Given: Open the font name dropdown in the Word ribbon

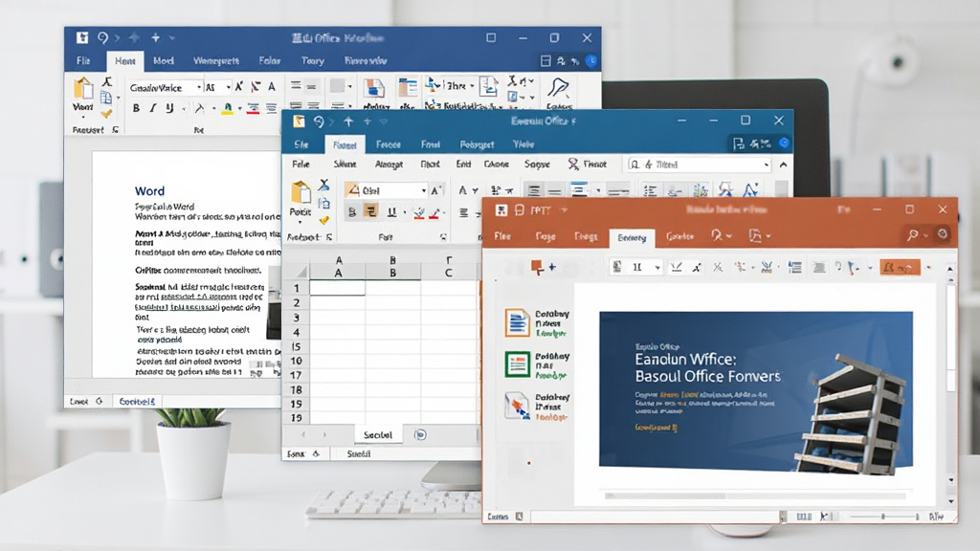Looking at the screenshot, I should 199,87.
